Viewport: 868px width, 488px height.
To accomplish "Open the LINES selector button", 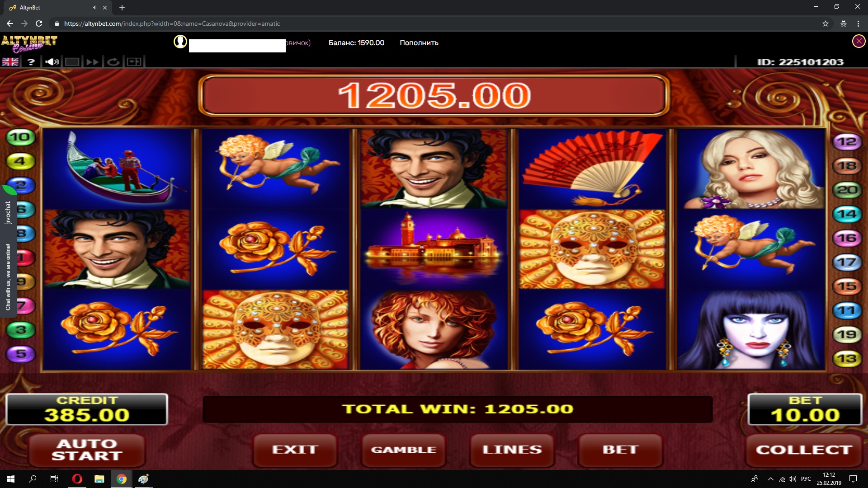I will [x=512, y=450].
